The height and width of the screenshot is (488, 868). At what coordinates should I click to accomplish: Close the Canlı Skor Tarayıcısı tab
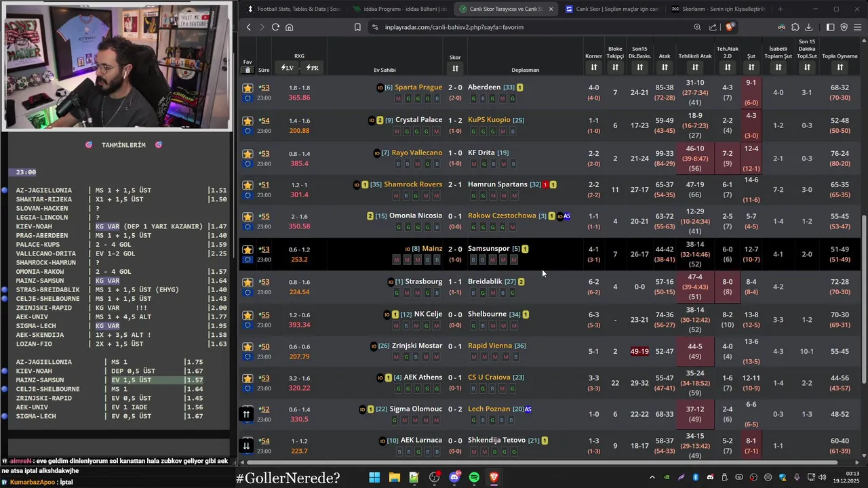tap(551, 9)
